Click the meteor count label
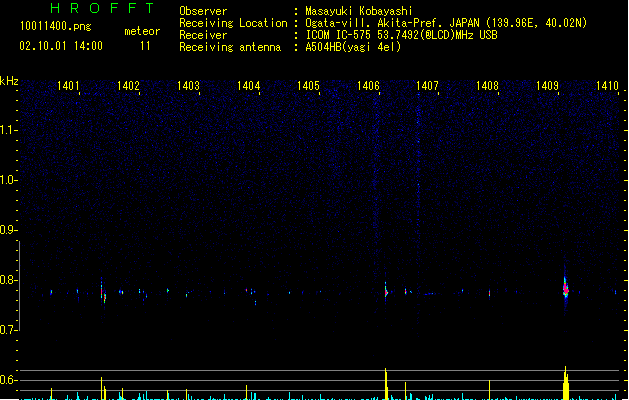The image size is (629, 400). click(x=142, y=31)
